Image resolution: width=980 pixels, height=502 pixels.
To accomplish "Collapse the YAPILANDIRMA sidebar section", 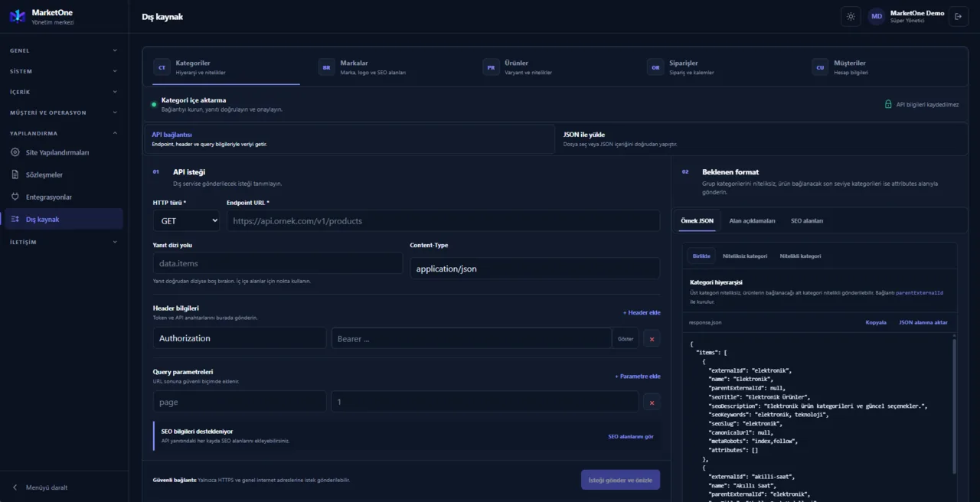I will (x=64, y=133).
